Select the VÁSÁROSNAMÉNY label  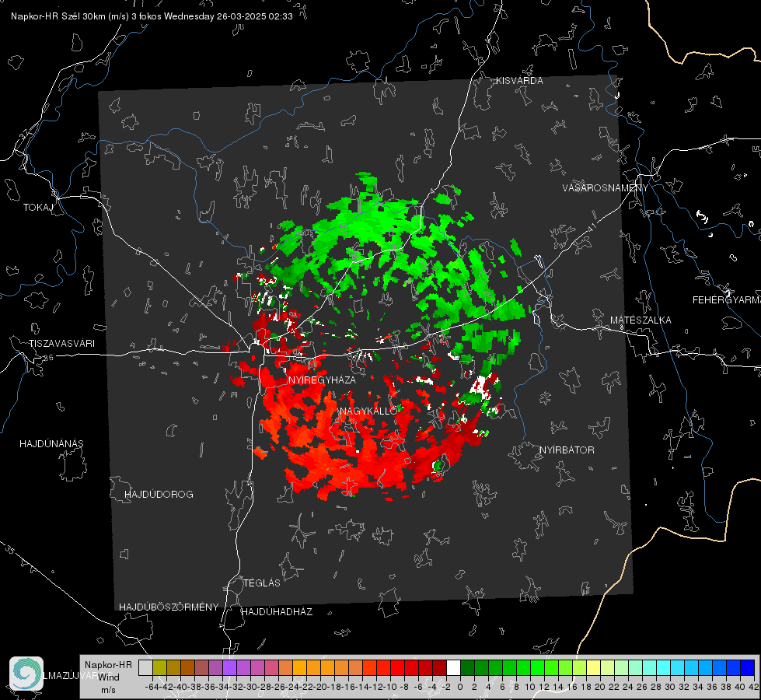click(606, 187)
